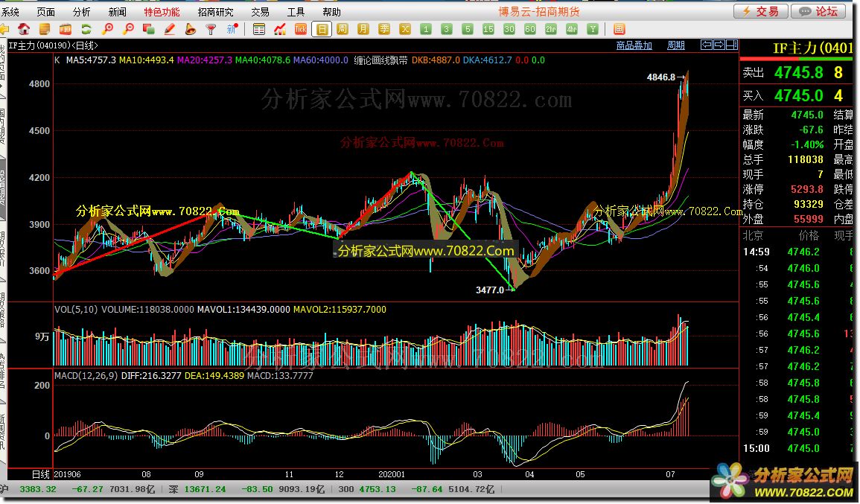This screenshot has width=860, height=504.
Task: Click the X custom period icon
Action: click(405, 29)
